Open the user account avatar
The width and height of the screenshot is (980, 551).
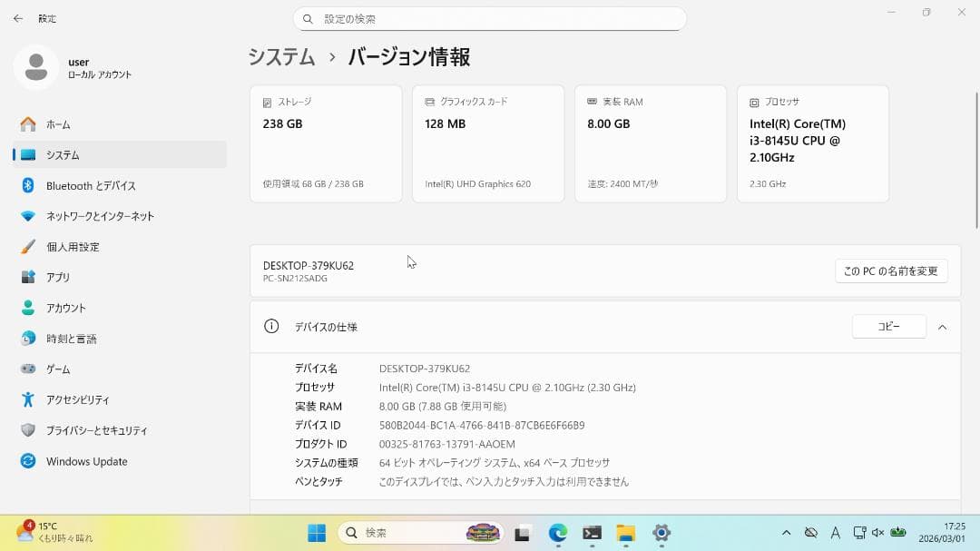click(x=36, y=67)
